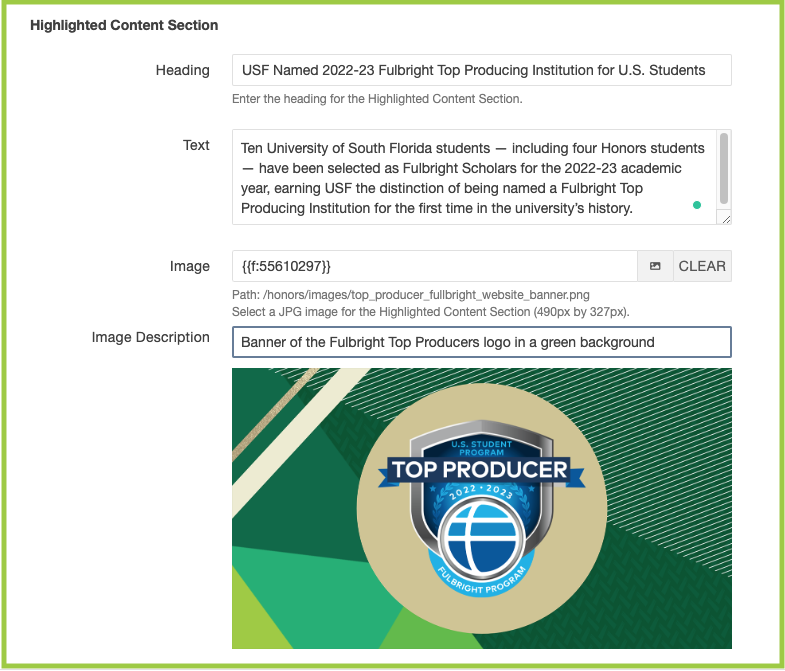Click the "Heading" field label
Screen dimensions: 785x671
pos(182,70)
